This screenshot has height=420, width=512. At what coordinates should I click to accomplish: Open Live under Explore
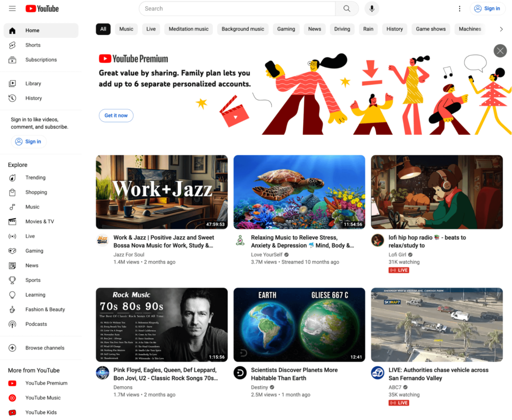click(41, 236)
